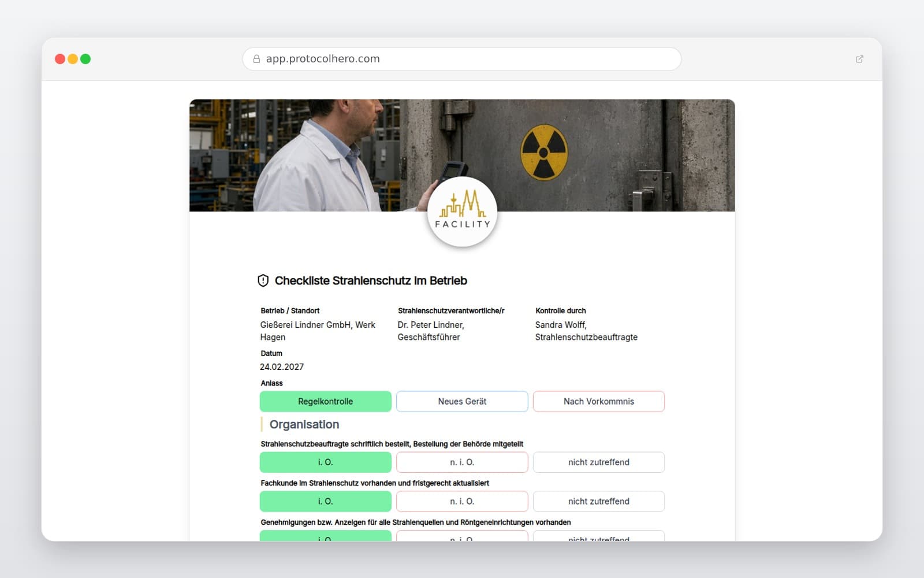This screenshot has width=924, height=578.
Task: Mark Strahlenschutzbeauftragte bestellt as n. i. O.
Action: (x=462, y=462)
